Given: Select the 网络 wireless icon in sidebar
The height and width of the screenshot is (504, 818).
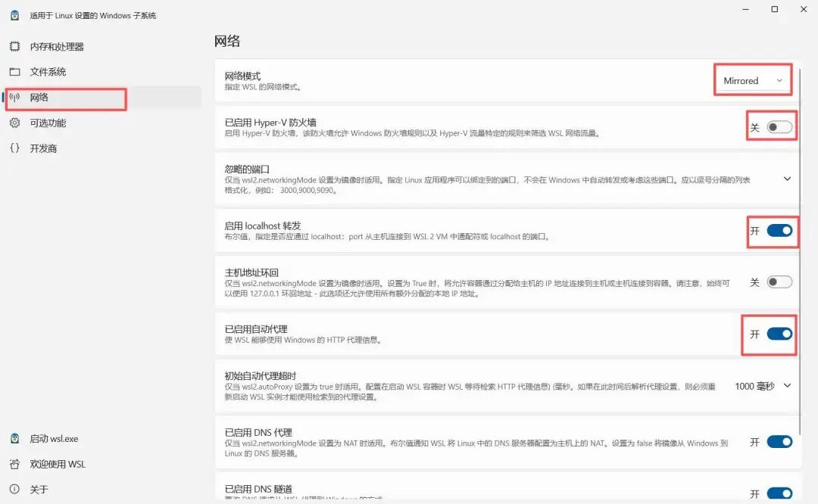Looking at the screenshot, I should (x=14, y=99).
